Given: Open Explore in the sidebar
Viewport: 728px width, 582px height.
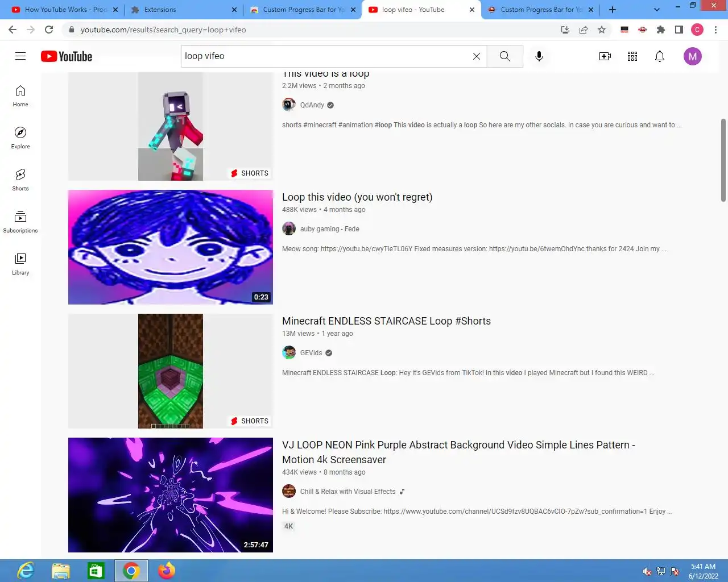Looking at the screenshot, I should tap(20, 138).
